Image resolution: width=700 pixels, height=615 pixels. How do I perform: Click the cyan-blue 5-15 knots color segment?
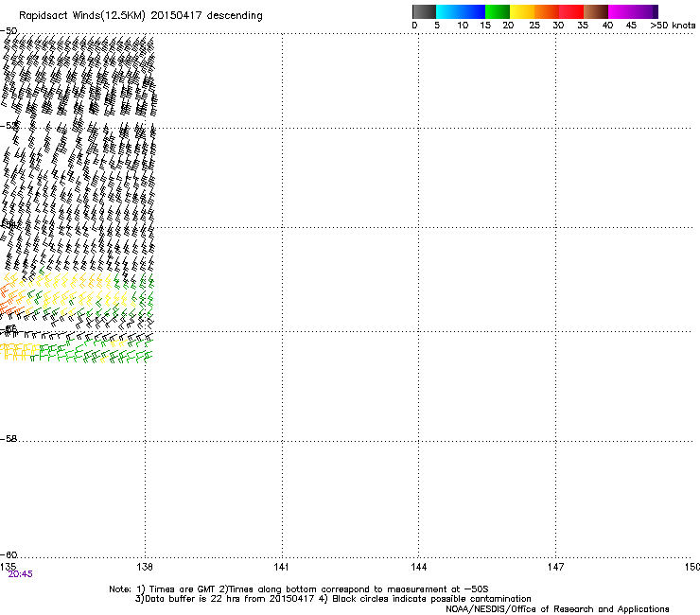(461, 11)
